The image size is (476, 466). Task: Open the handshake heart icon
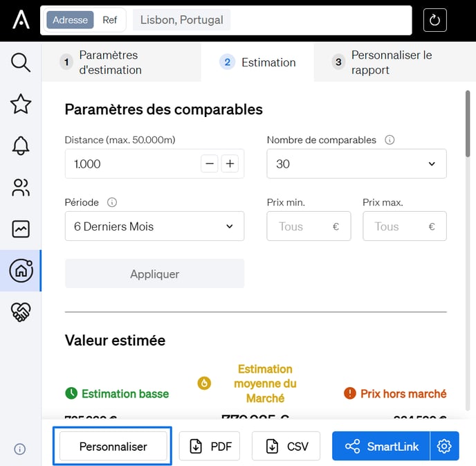point(21,312)
